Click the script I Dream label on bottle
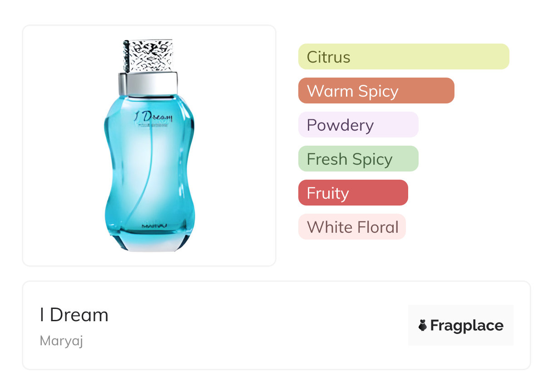The width and height of the screenshot is (553, 392). tap(153, 119)
